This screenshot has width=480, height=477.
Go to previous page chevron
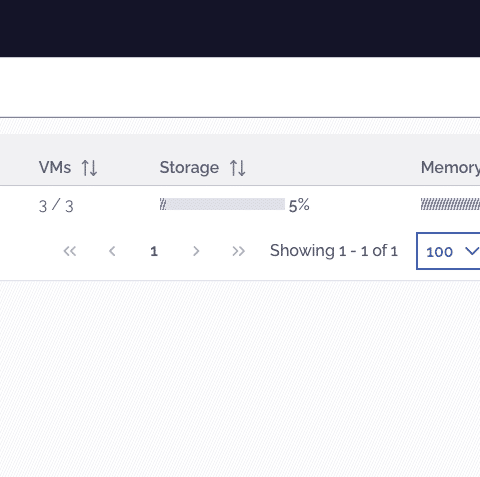tap(112, 251)
